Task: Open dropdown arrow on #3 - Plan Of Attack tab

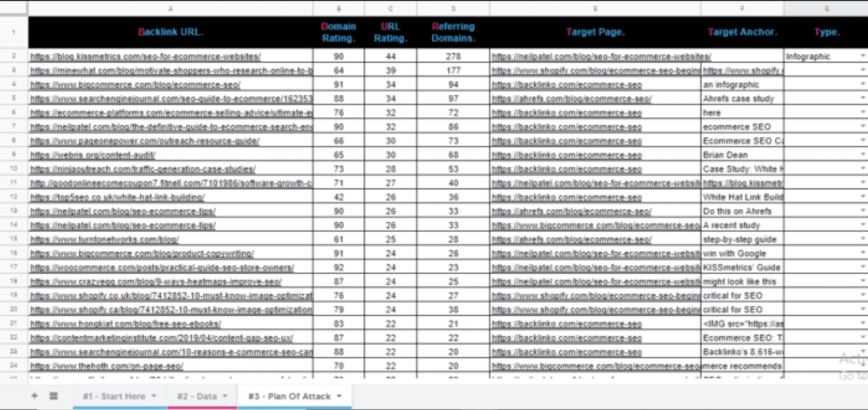Action: 339,396
